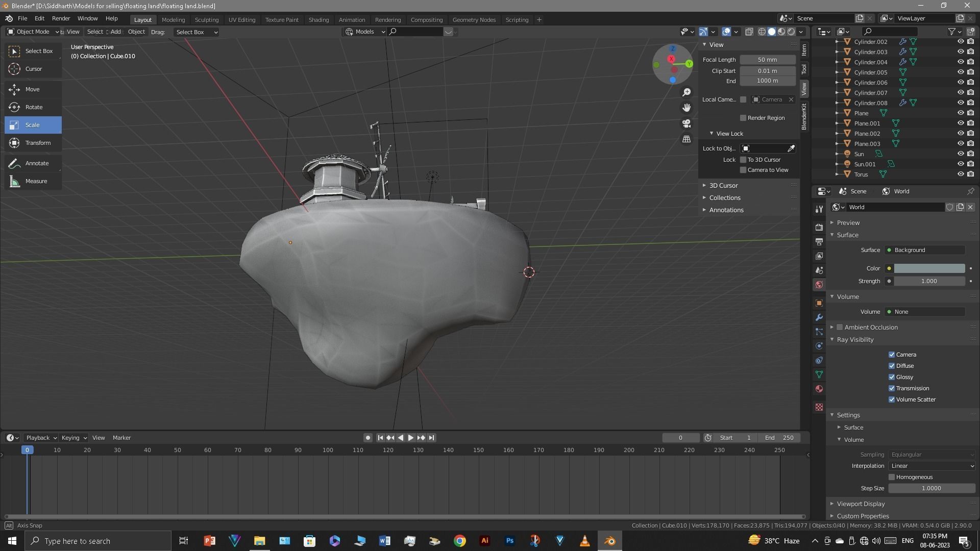This screenshot has width=980, height=551.
Task: Open the Output properties tab icon
Action: 819,241
